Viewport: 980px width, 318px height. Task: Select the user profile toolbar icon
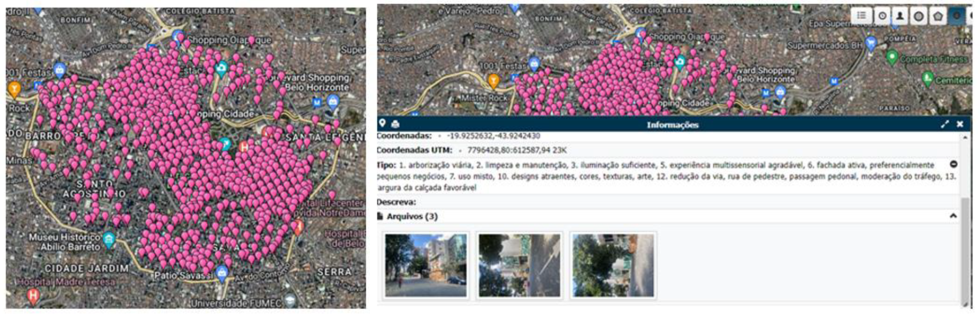pyautogui.click(x=900, y=16)
